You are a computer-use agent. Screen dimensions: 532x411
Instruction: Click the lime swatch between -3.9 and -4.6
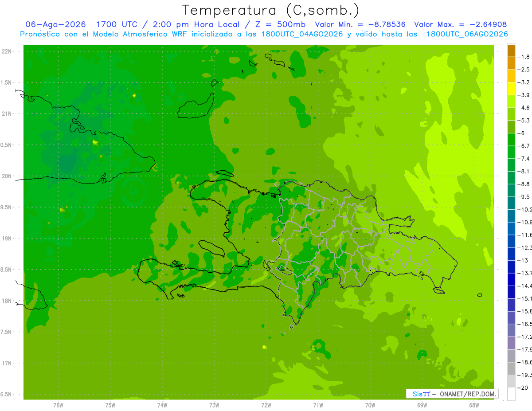[x=511, y=102]
